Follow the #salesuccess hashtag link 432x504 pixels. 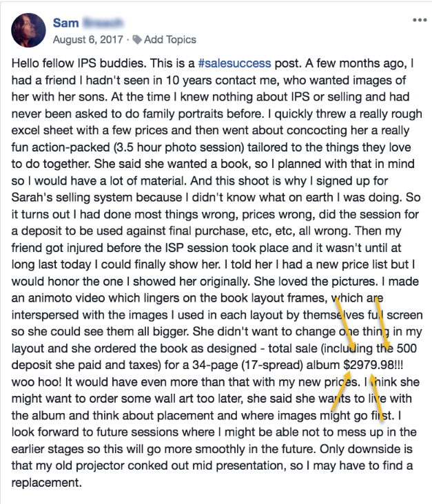(234, 63)
